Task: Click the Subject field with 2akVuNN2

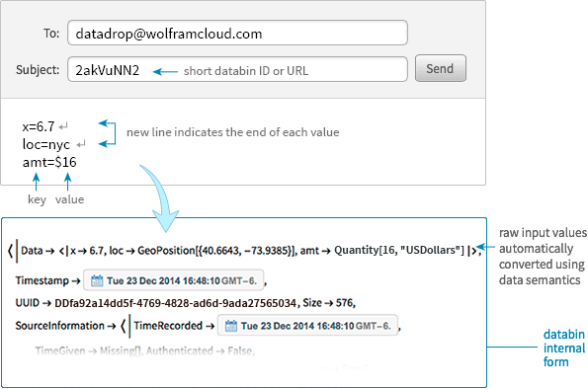Action: coord(237,69)
